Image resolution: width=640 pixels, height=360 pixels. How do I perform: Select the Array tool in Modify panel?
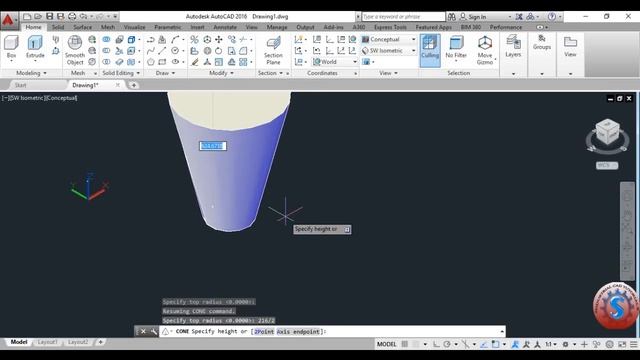243,62
